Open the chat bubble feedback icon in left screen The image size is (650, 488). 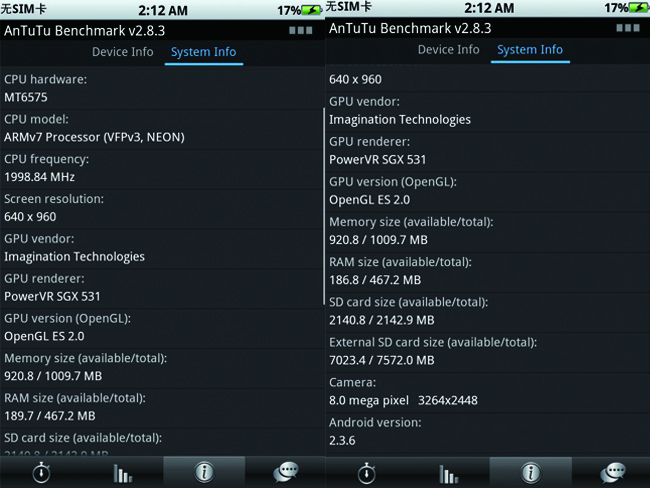click(x=286, y=472)
